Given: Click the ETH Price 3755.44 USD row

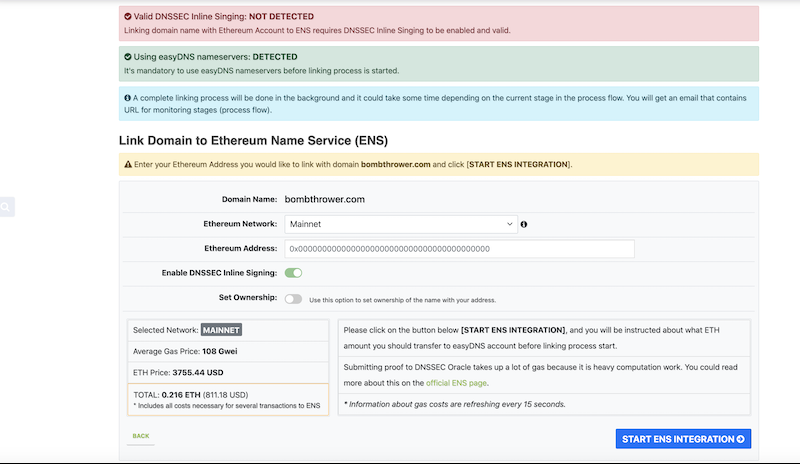Looking at the screenshot, I should 228,373.
